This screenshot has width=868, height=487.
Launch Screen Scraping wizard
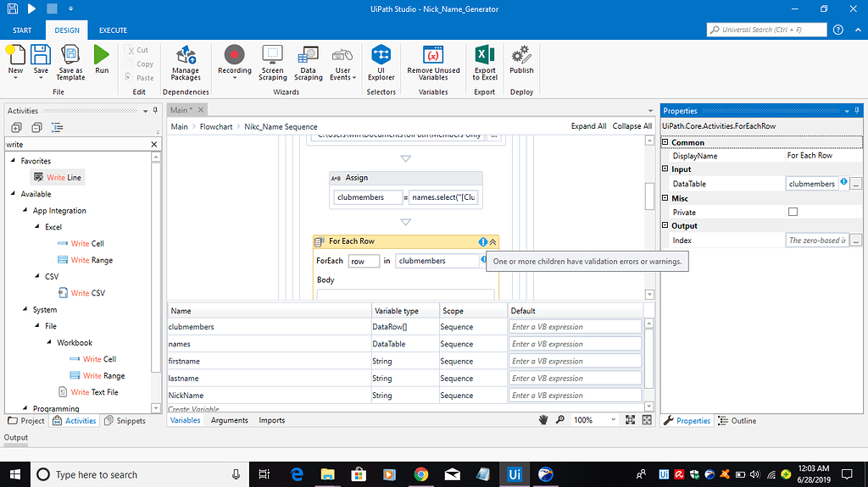point(272,63)
